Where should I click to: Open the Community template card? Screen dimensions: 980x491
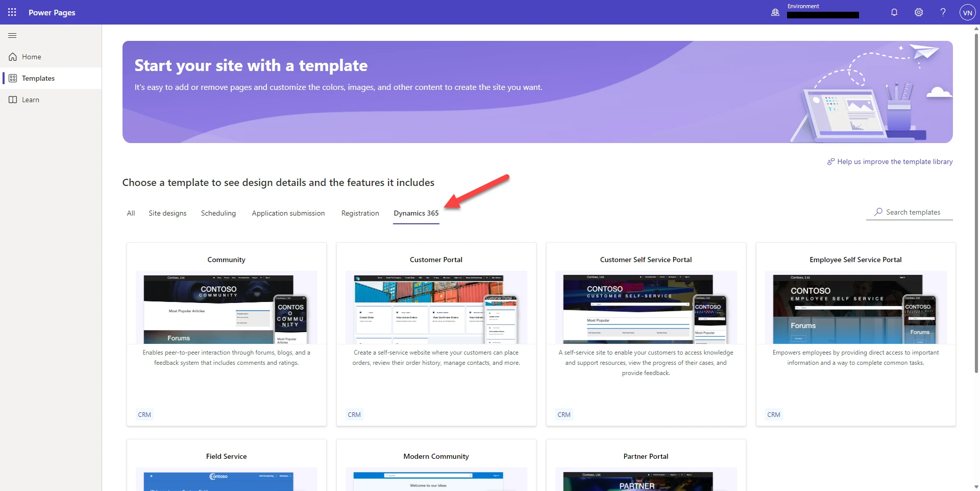[226, 332]
